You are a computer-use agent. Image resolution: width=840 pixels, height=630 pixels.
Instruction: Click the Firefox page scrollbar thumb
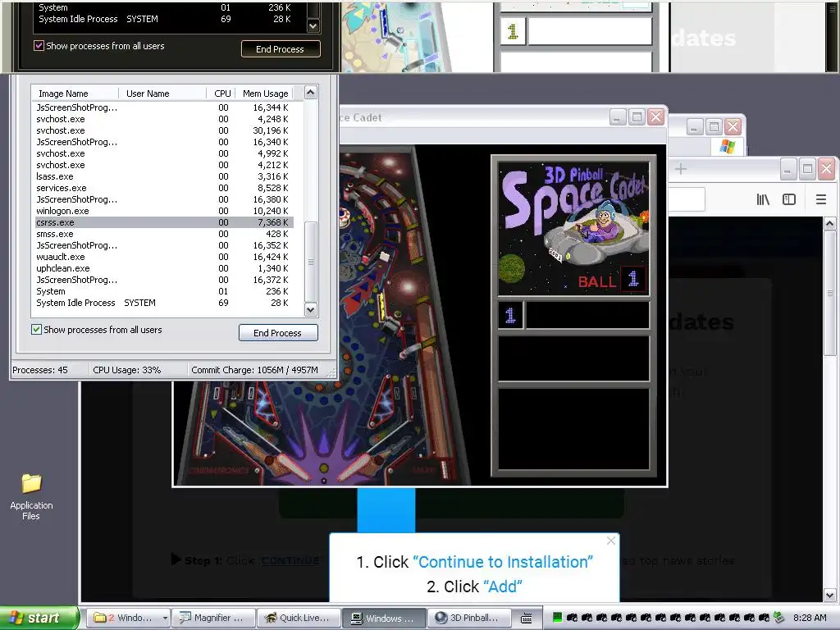pos(829,293)
